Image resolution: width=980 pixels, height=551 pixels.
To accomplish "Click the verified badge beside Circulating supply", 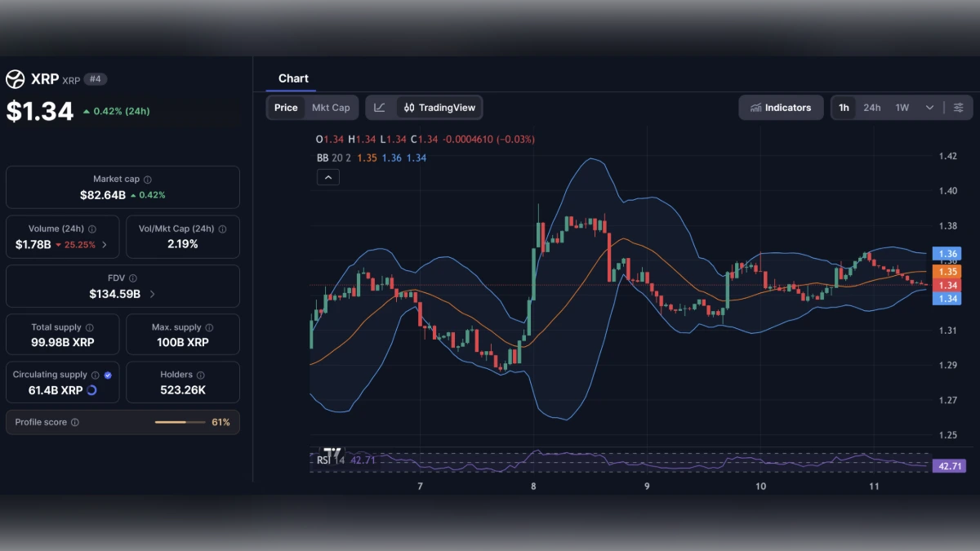I will pos(107,374).
